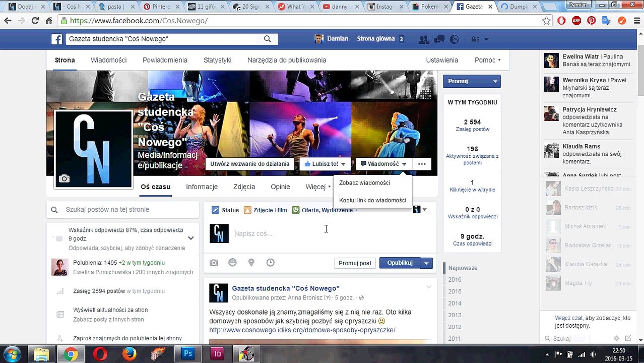Open InDesign from the taskbar
644x363 pixels.
pyautogui.click(x=217, y=354)
